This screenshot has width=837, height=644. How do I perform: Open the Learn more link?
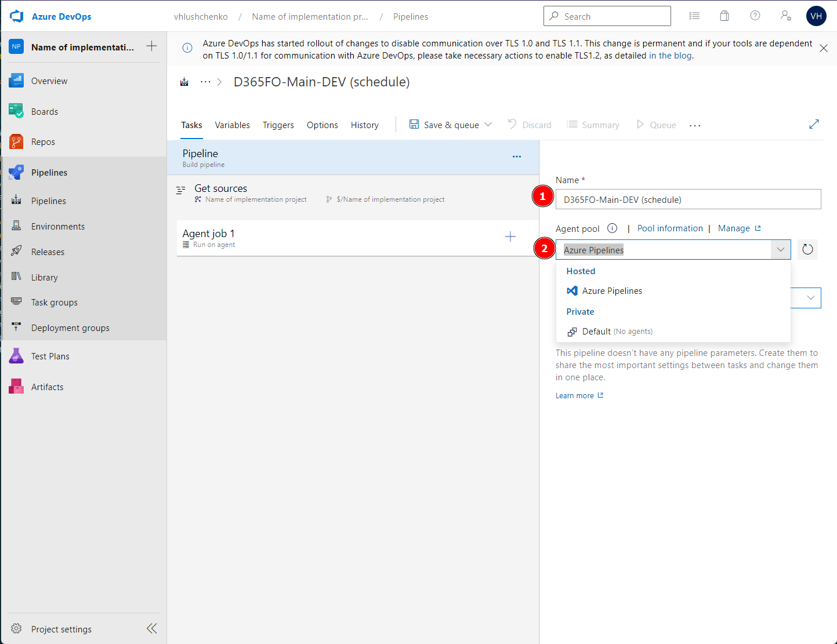coord(574,396)
